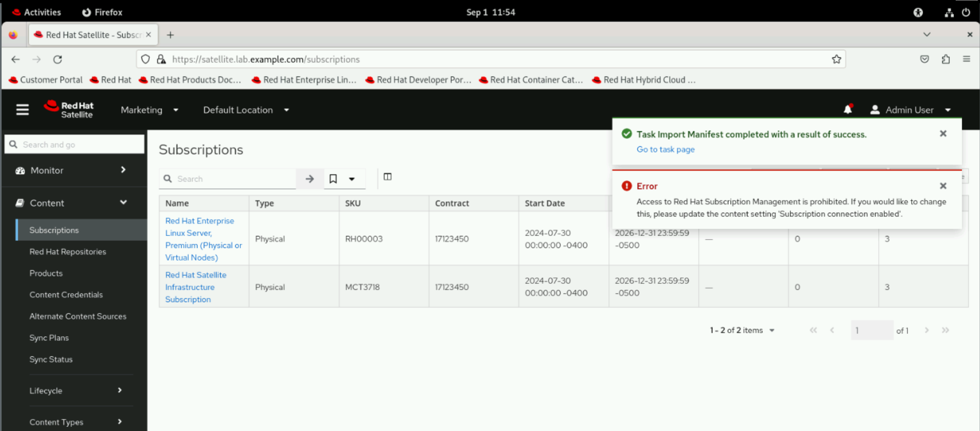Click the Firefox URL address bar
980x431 pixels.
491,59
